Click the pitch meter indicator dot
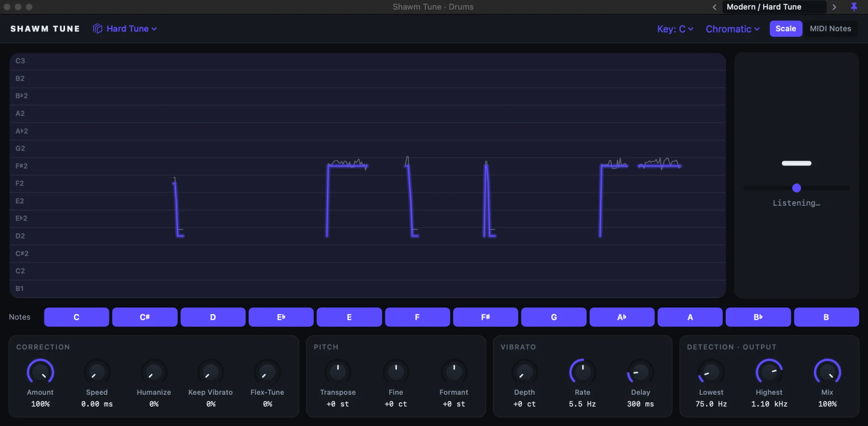Image resolution: width=868 pixels, height=426 pixels. click(x=797, y=188)
